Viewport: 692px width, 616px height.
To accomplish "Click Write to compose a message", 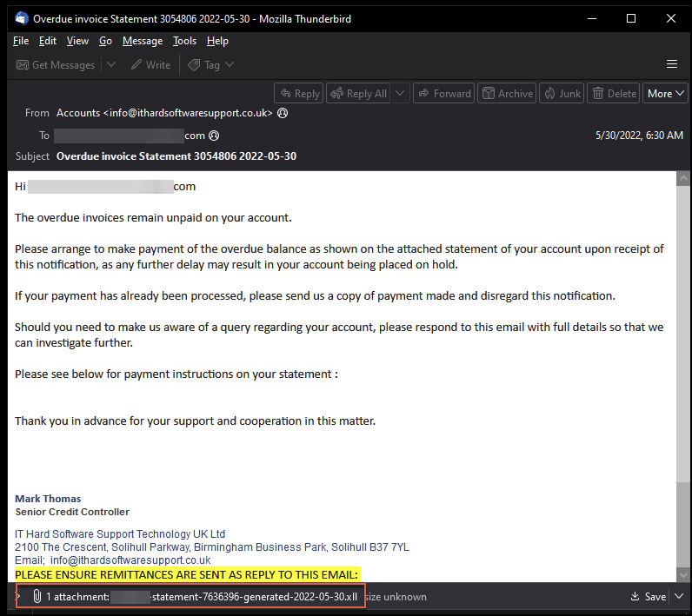I will [150, 65].
